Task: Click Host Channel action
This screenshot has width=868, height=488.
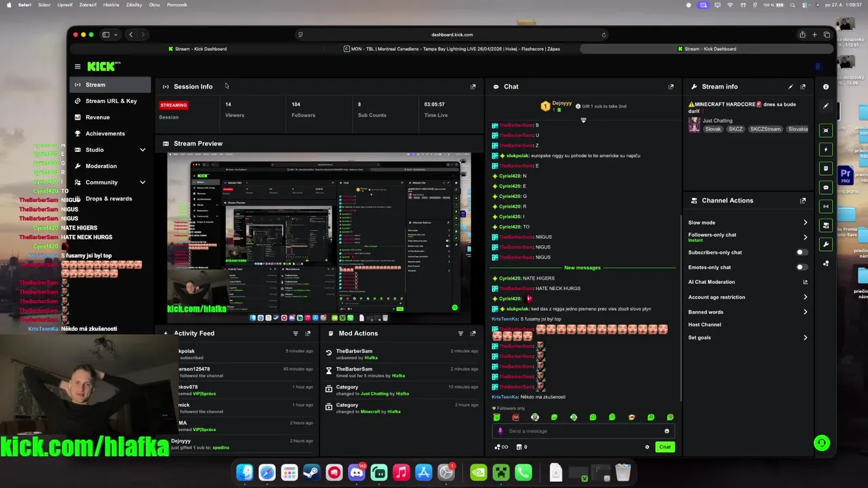Action: [705, 325]
